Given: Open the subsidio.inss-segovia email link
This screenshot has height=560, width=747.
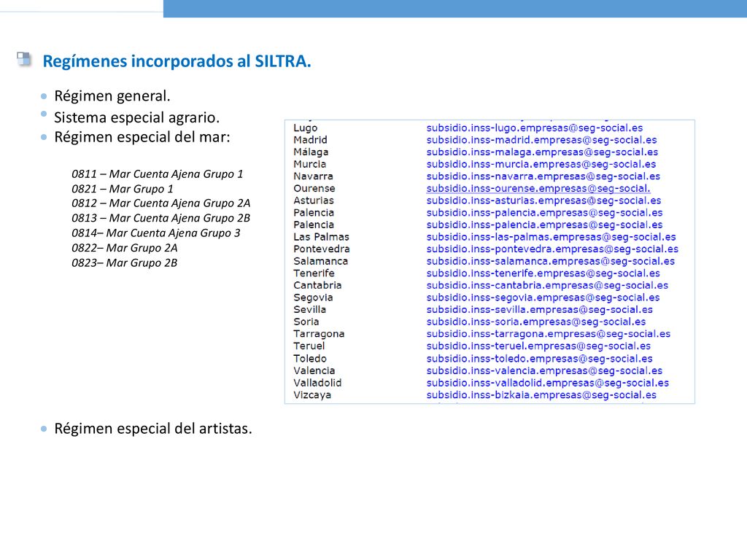Looking at the screenshot, I should point(543,297).
